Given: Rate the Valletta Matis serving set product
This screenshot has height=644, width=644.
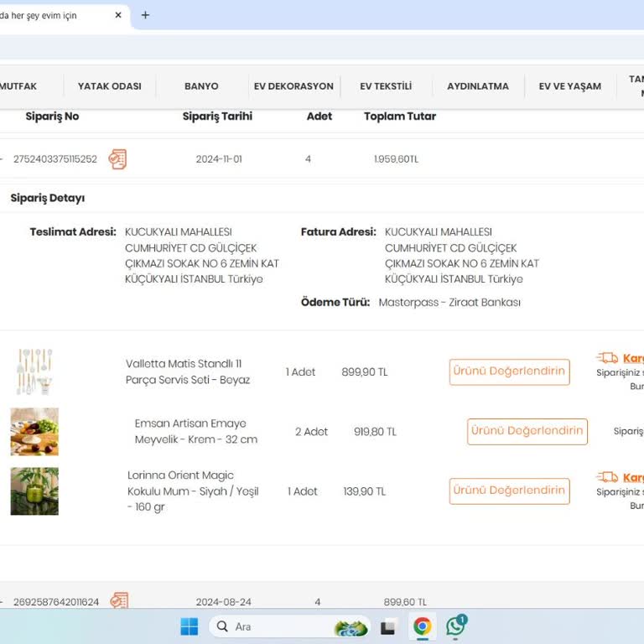Looking at the screenshot, I should [x=509, y=371].
